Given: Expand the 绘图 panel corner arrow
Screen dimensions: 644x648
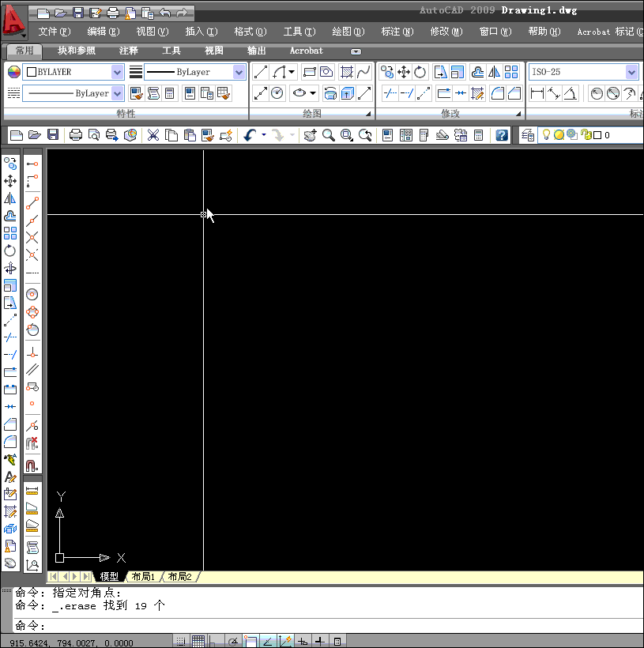Looking at the screenshot, I should [368, 114].
